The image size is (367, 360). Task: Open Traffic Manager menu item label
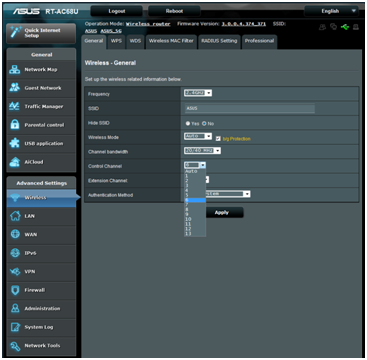click(44, 107)
